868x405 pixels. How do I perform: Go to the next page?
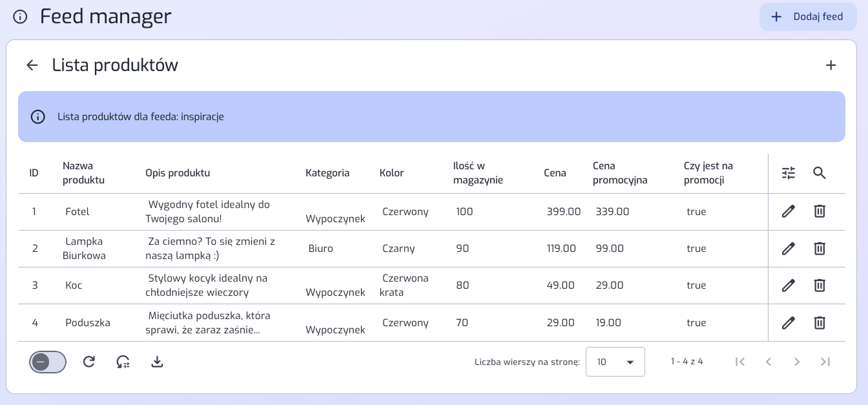coord(797,362)
